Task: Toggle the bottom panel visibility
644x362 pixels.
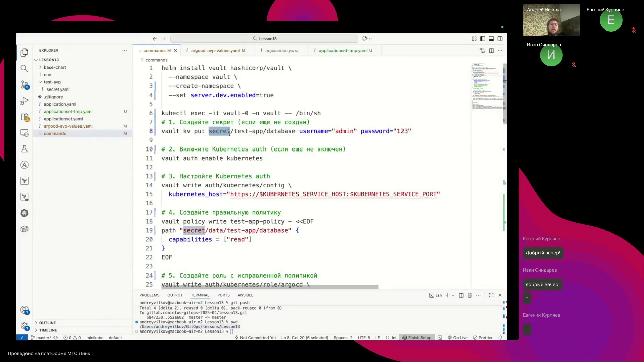Action: click(x=491, y=39)
